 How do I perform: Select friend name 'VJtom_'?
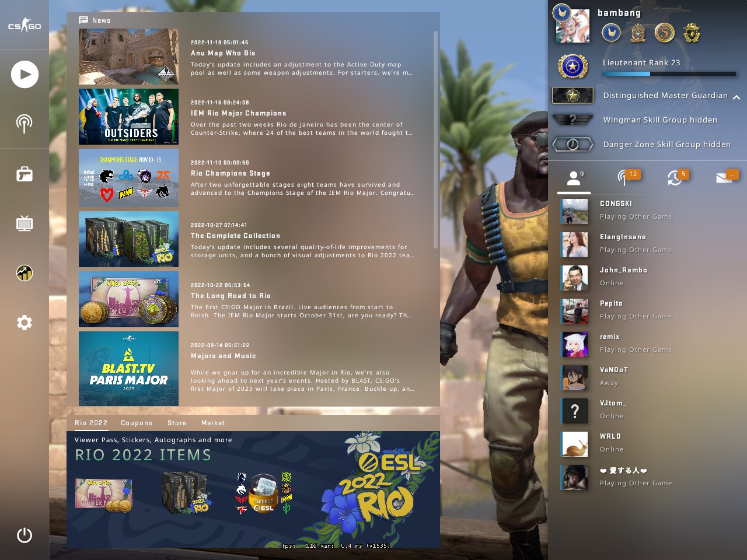point(613,403)
